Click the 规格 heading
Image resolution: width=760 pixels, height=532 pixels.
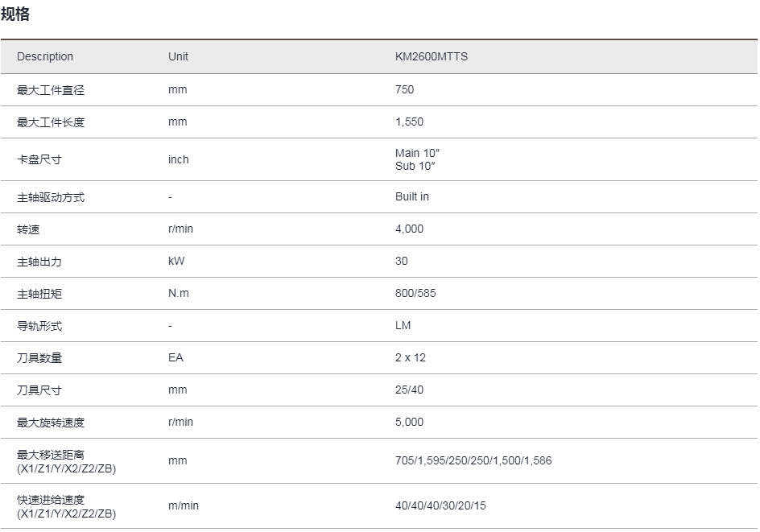coord(15,14)
